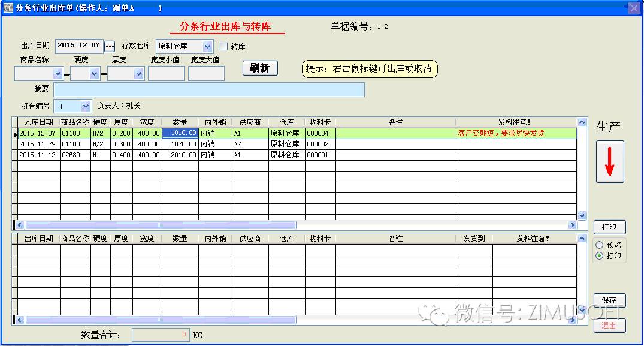The image size is (644, 346).
Task: Click the 保存 button
Action: pyautogui.click(x=609, y=300)
